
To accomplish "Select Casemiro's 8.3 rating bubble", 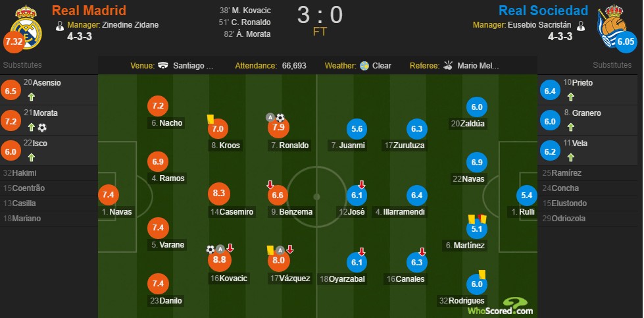I will tap(219, 194).
